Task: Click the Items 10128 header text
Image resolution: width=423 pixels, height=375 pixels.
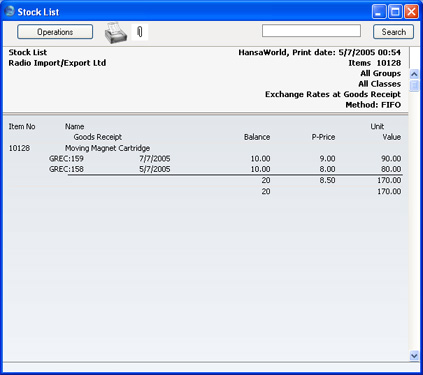Action: (374, 63)
